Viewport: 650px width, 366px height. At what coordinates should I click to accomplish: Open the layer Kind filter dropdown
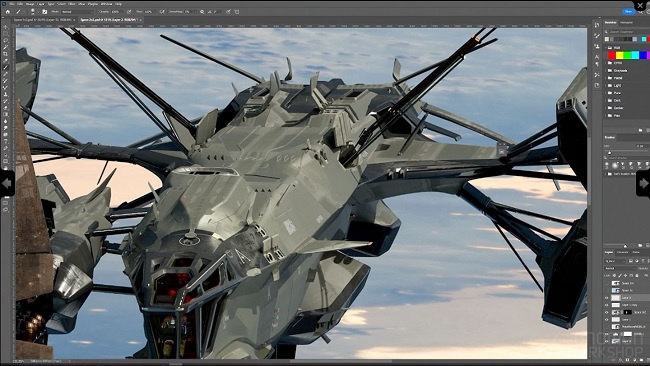click(x=615, y=261)
